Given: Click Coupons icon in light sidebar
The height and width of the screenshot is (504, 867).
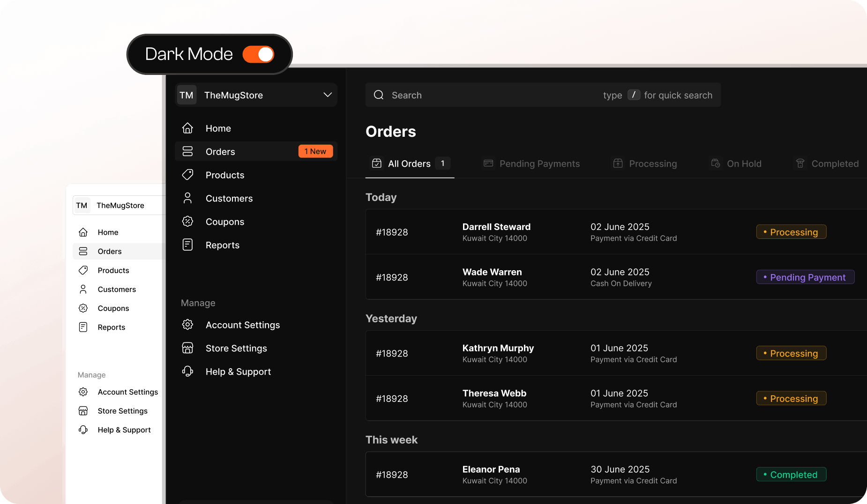Looking at the screenshot, I should click(83, 308).
